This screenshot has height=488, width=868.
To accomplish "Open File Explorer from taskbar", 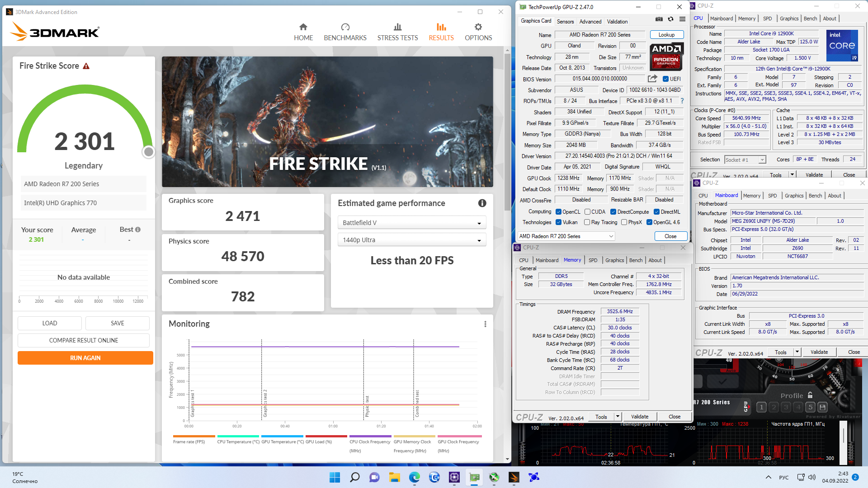I will pyautogui.click(x=395, y=477).
